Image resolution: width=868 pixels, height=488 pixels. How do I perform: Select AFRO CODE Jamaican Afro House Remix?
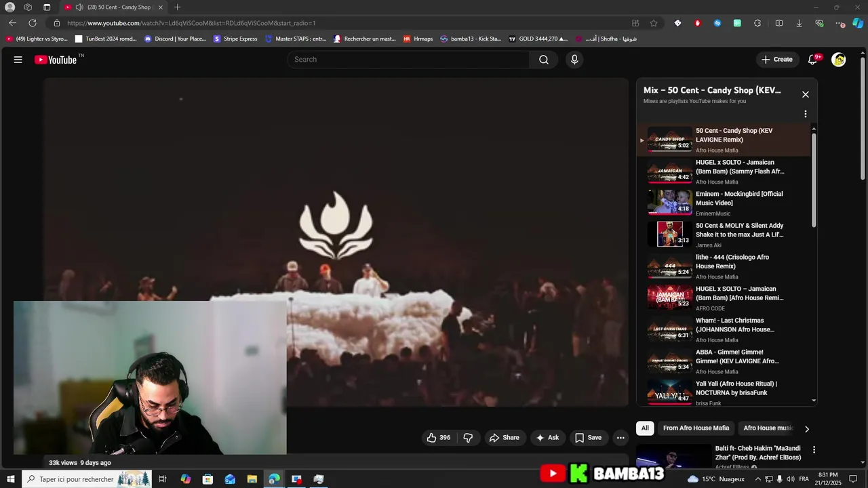click(724, 298)
